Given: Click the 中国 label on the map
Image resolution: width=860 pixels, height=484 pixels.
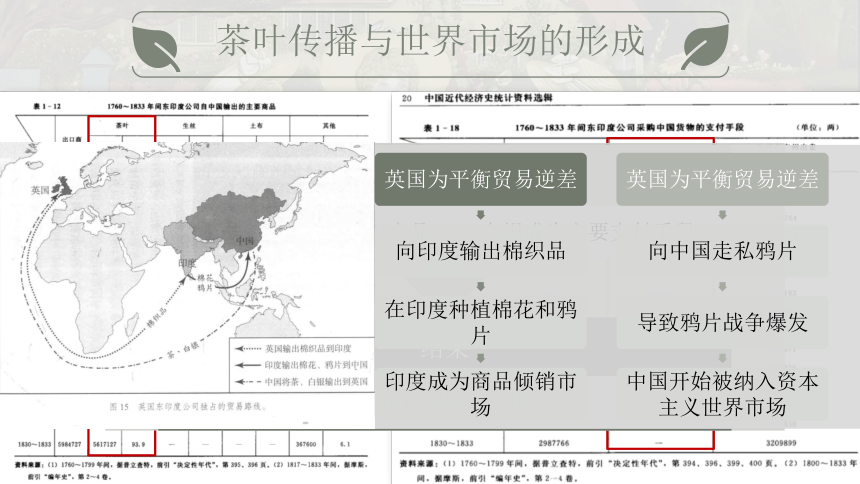Looking at the screenshot, I should [245, 241].
